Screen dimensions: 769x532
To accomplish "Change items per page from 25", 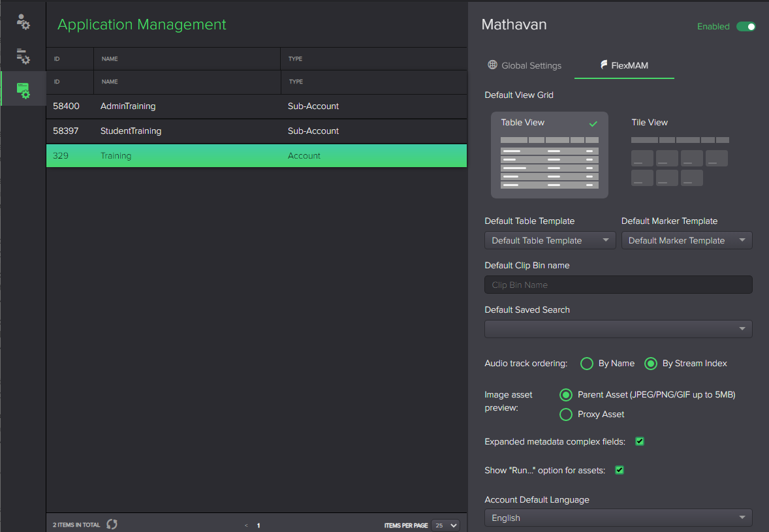I will point(445,525).
